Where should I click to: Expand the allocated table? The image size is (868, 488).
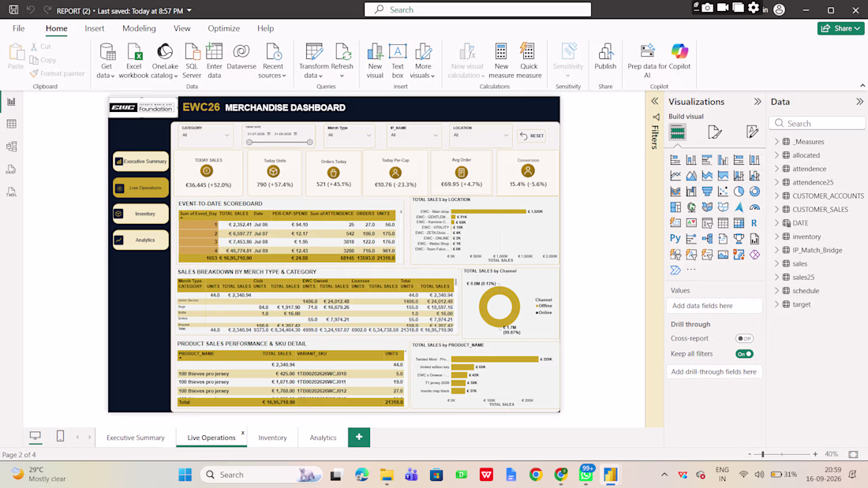776,155
